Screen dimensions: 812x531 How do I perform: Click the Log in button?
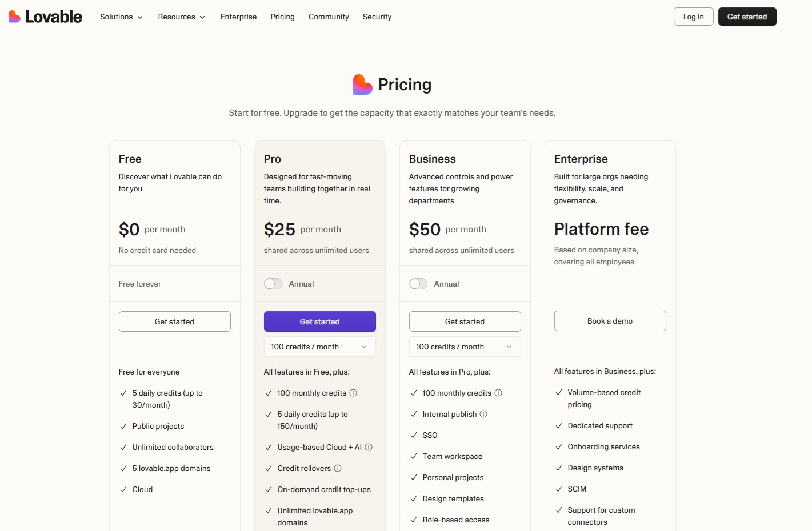pos(693,17)
